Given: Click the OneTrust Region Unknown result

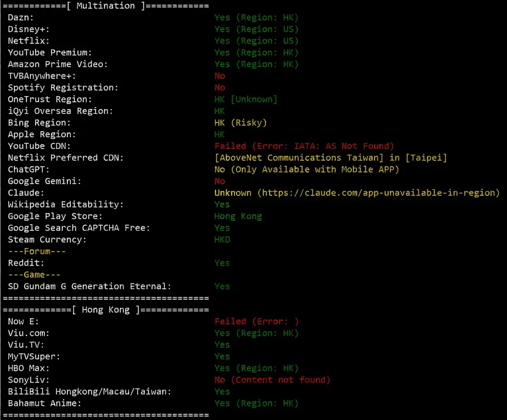Looking at the screenshot, I should click(246, 99).
